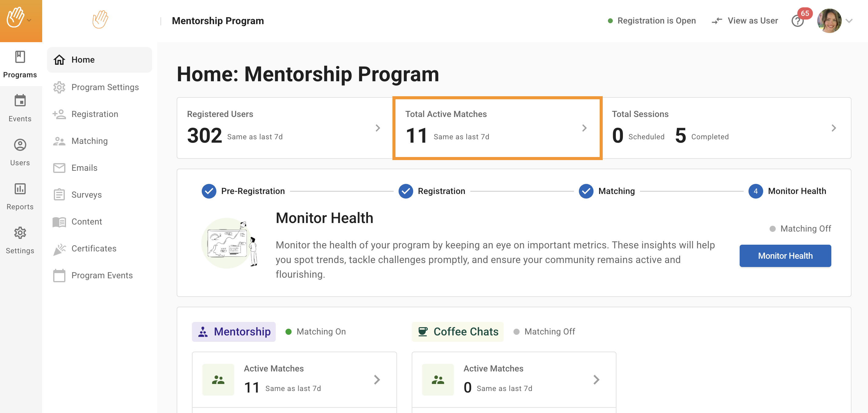Expand the profile avatar dropdown arrow
The height and width of the screenshot is (413, 868).
[x=849, y=21]
